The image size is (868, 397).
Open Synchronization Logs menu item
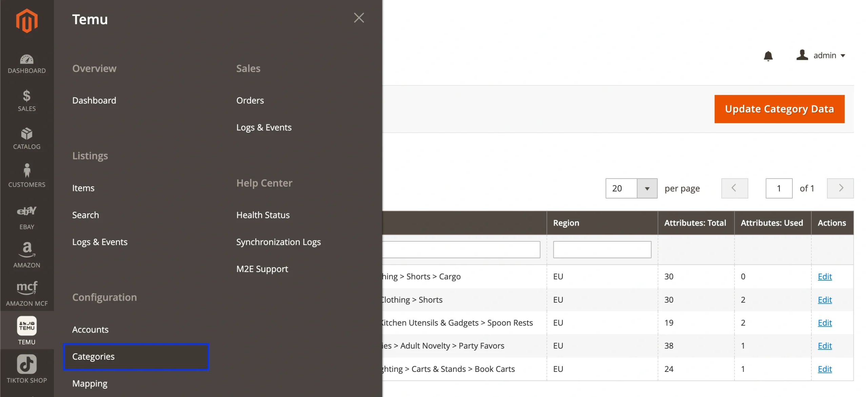click(278, 242)
